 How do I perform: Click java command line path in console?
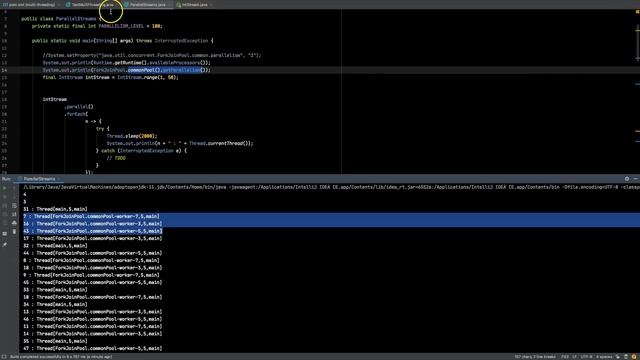(331, 187)
